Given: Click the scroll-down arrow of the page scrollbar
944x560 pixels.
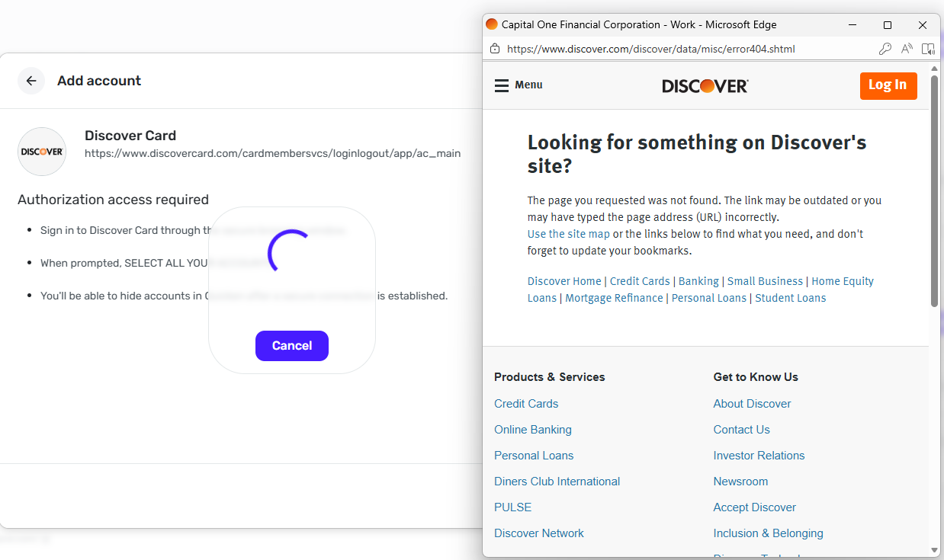Looking at the screenshot, I should tap(934, 550).
